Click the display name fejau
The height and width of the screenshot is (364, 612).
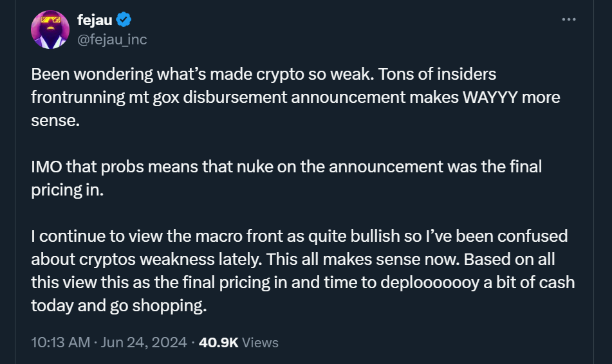click(94, 21)
